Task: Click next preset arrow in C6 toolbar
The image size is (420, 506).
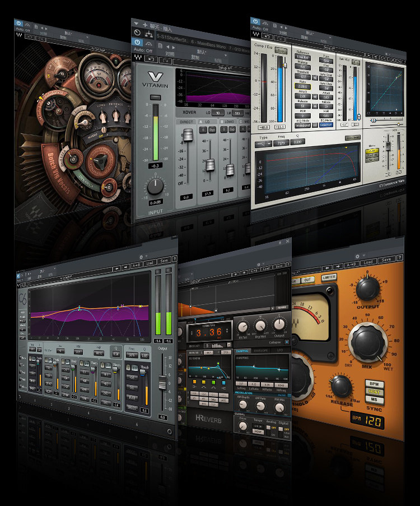Action: point(126,267)
